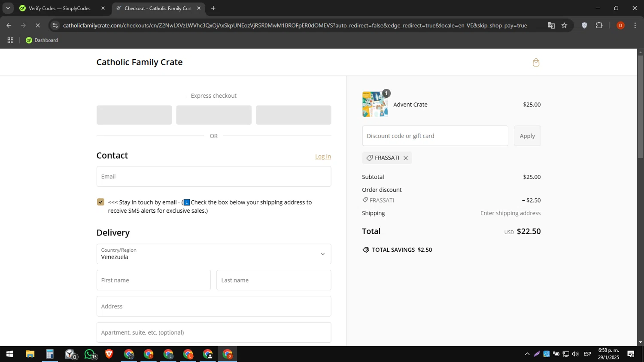Image resolution: width=644 pixels, height=362 pixels.
Task: Click the first express checkout button
Action: (x=134, y=115)
